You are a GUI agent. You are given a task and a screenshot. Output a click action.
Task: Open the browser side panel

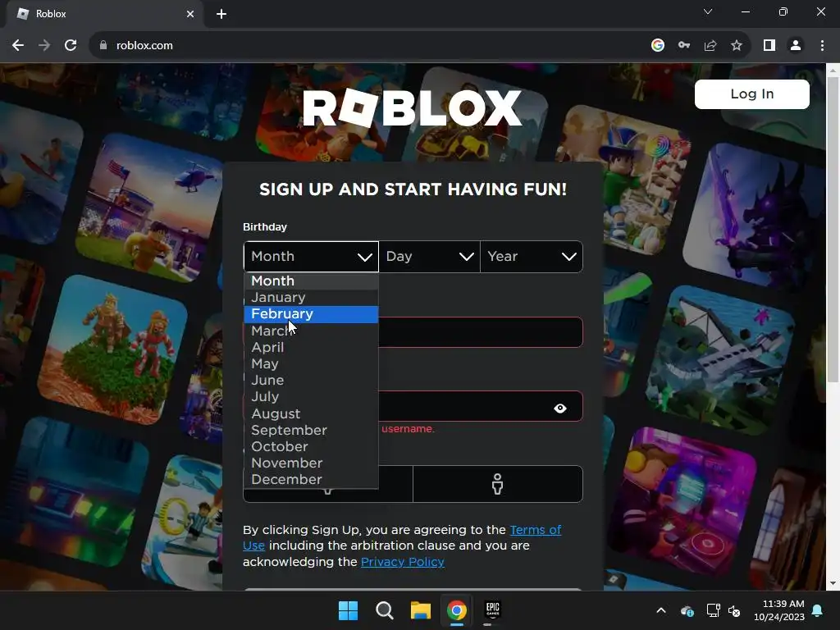point(769,46)
